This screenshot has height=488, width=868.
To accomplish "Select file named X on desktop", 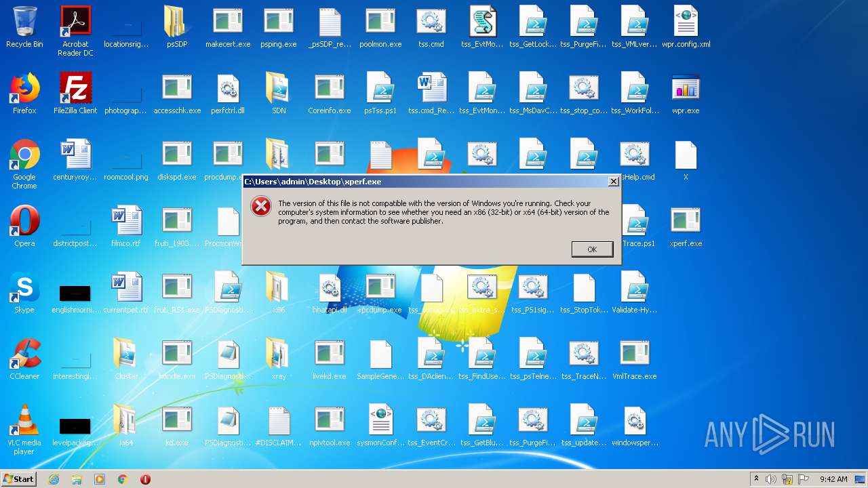I will click(x=686, y=160).
